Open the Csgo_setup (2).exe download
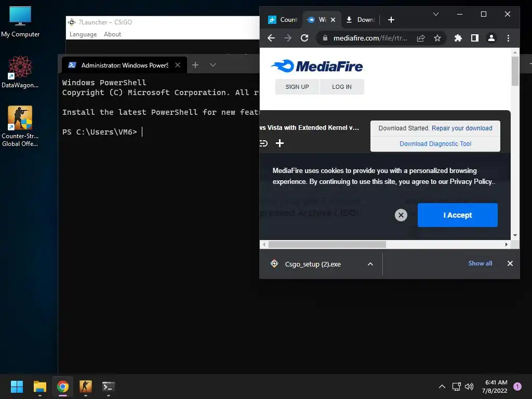The image size is (532, 399). coord(312,264)
